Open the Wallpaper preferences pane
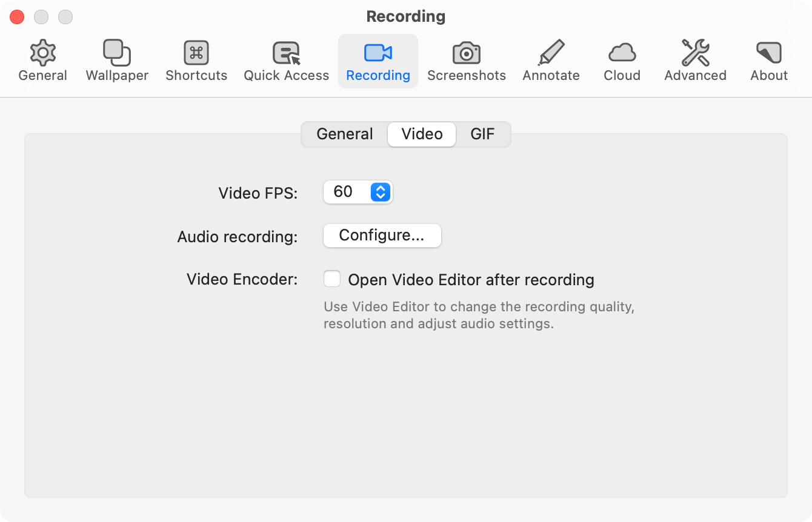The image size is (812, 522). [x=117, y=61]
